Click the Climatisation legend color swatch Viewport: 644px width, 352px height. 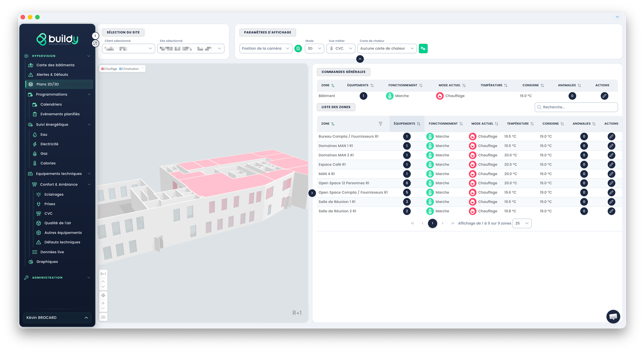point(120,69)
